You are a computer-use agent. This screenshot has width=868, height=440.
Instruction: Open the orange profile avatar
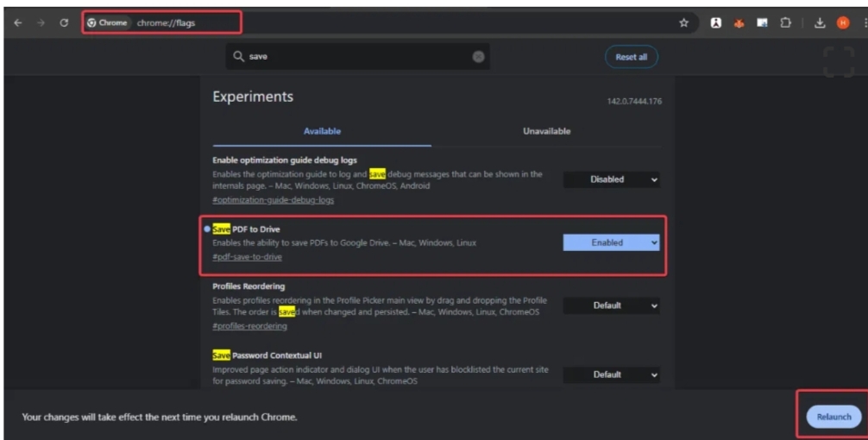click(x=841, y=23)
